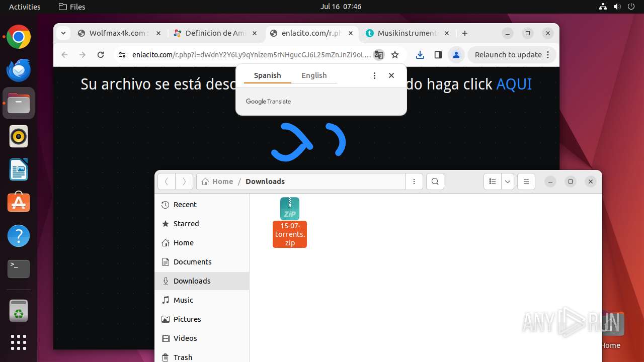Launch LibreOffice Writer from the dock

(19, 169)
